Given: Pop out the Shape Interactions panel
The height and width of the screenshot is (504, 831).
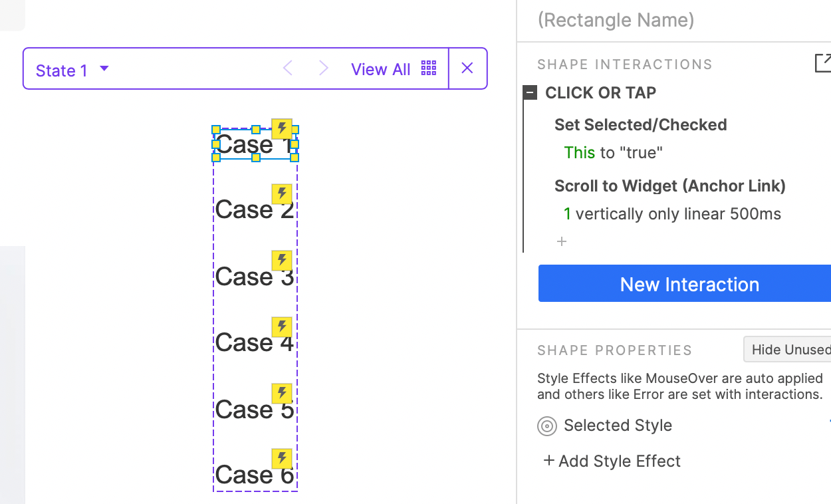Looking at the screenshot, I should 822,63.
